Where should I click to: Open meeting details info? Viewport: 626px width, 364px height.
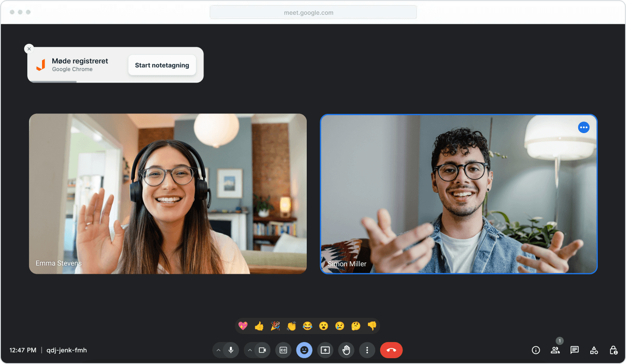pyautogui.click(x=536, y=350)
